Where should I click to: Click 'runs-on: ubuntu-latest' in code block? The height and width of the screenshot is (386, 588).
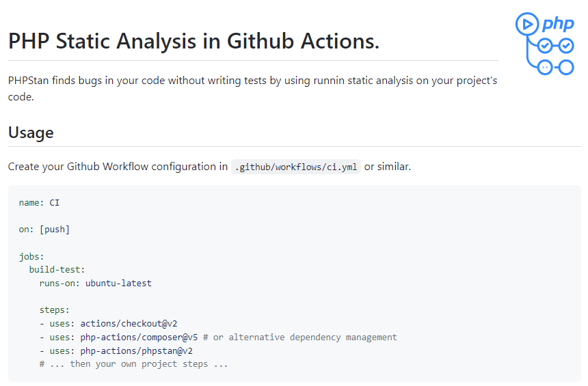96,283
